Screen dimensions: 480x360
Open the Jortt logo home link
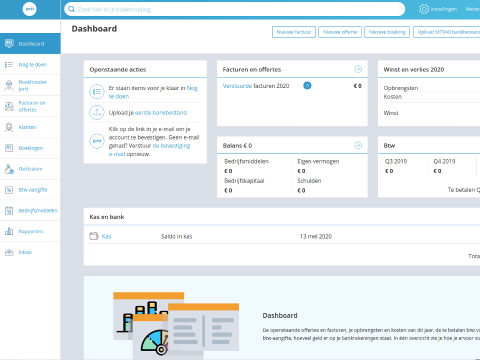point(29,9)
